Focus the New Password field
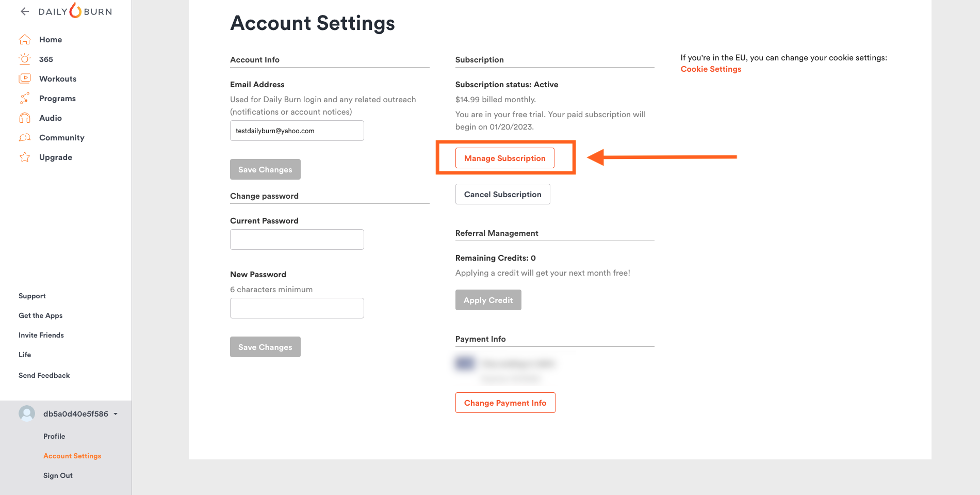 click(x=297, y=308)
